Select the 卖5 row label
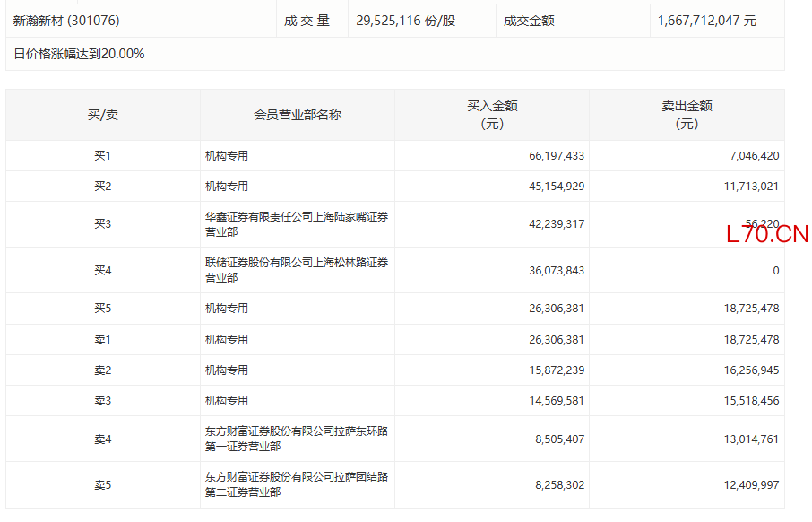The width and height of the screenshot is (812, 522). [x=102, y=485]
